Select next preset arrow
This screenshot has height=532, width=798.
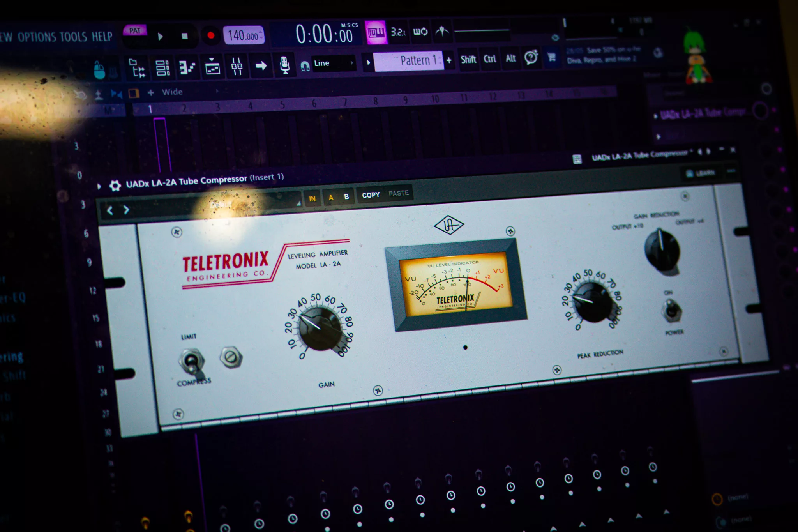click(126, 210)
